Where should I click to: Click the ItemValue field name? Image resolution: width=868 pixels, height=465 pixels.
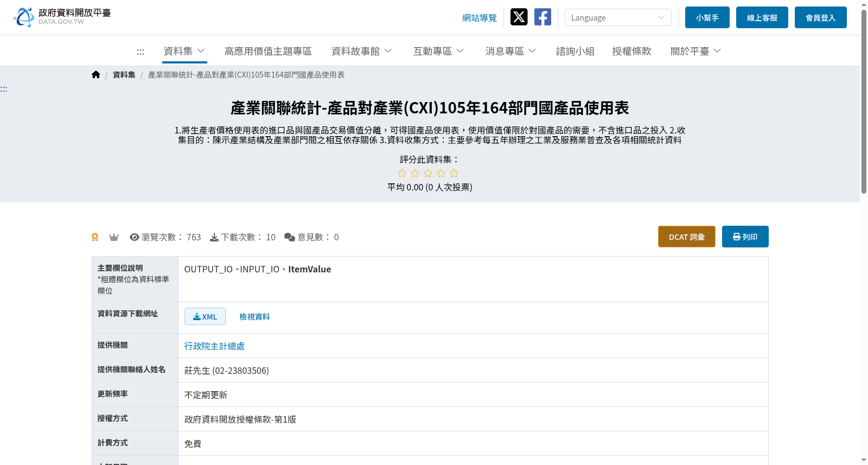tap(309, 269)
